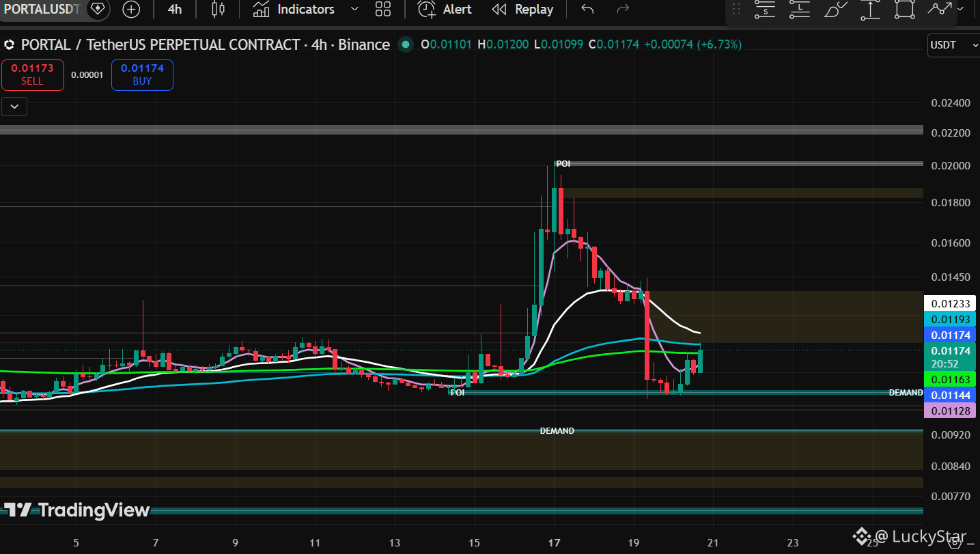Click date 17 on the time axis

(x=554, y=544)
